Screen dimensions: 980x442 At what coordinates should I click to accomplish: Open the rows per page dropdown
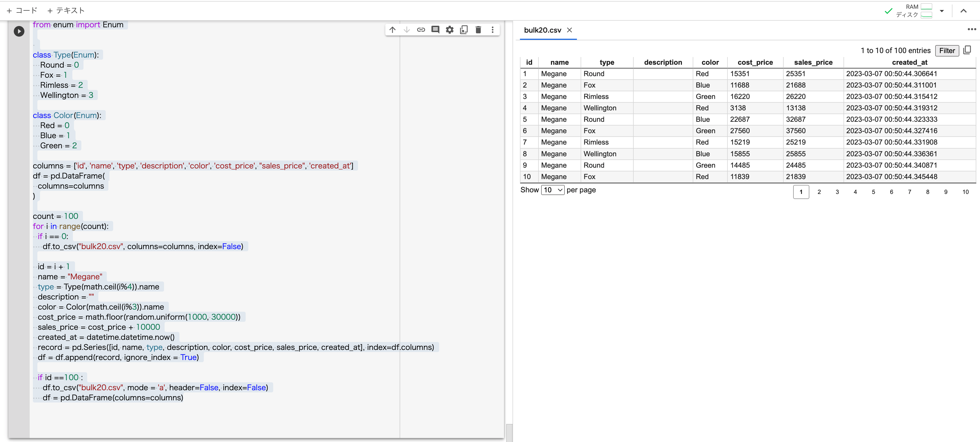point(553,190)
